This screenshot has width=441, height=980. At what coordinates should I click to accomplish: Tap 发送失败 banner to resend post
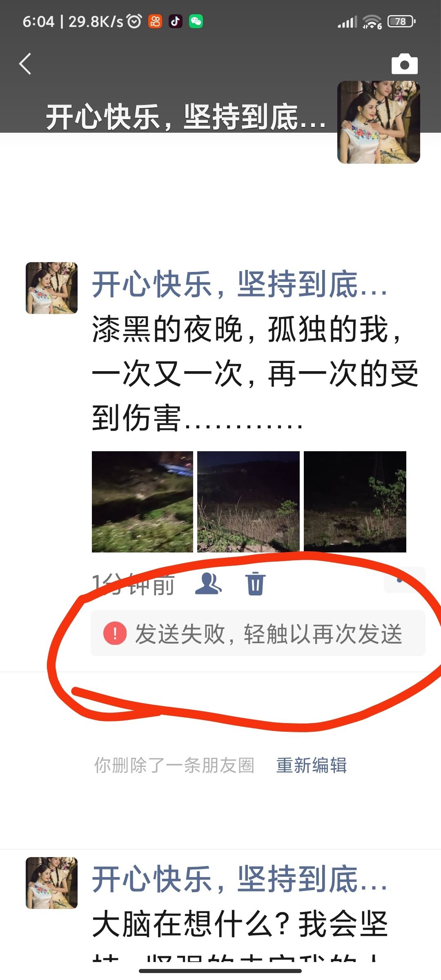click(x=258, y=633)
